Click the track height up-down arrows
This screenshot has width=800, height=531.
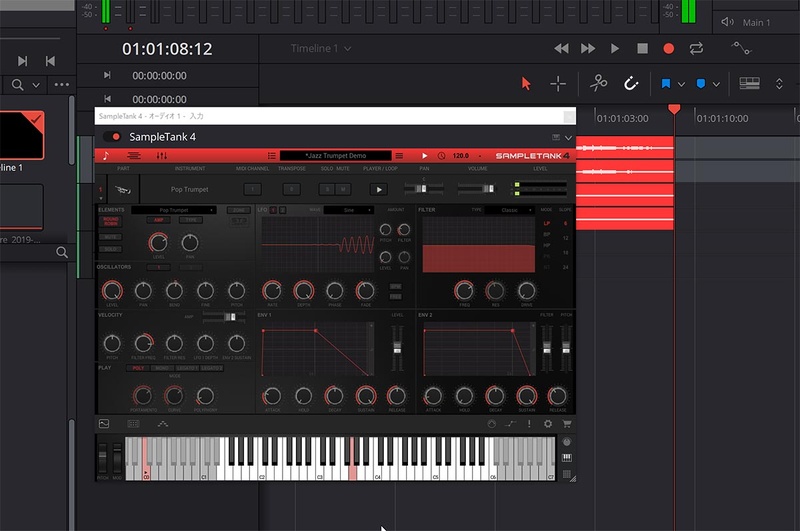pyautogui.click(x=779, y=84)
